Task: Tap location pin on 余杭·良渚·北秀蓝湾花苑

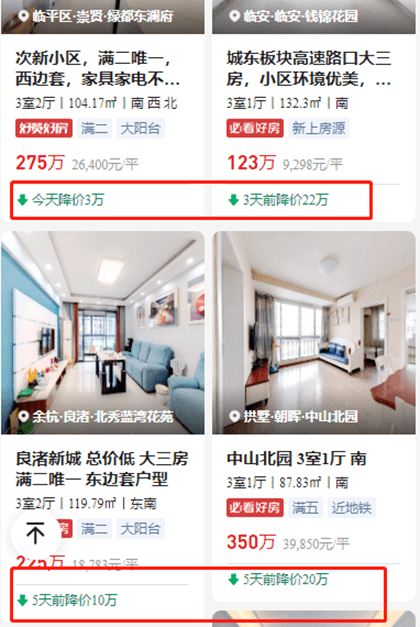Action: (x=24, y=417)
